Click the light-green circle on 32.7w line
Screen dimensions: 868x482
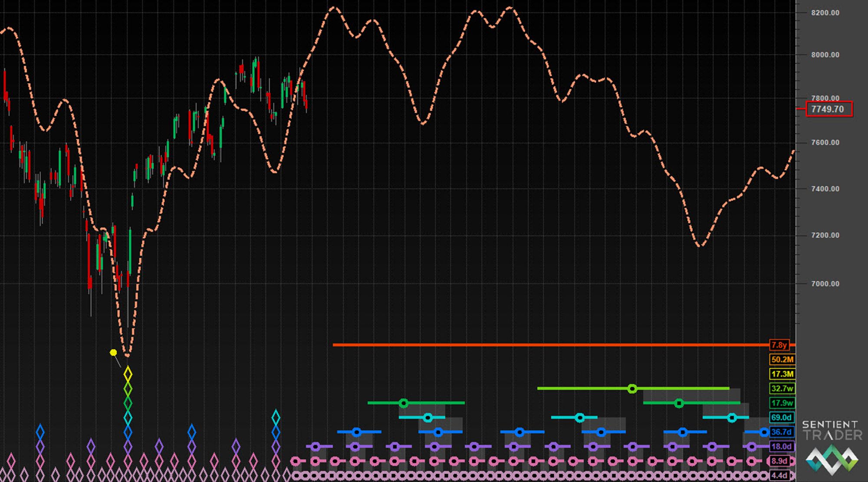point(632,388)
